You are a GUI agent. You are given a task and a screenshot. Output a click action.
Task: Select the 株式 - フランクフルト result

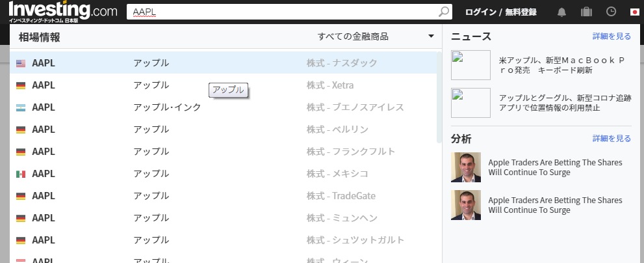[223, 152]
